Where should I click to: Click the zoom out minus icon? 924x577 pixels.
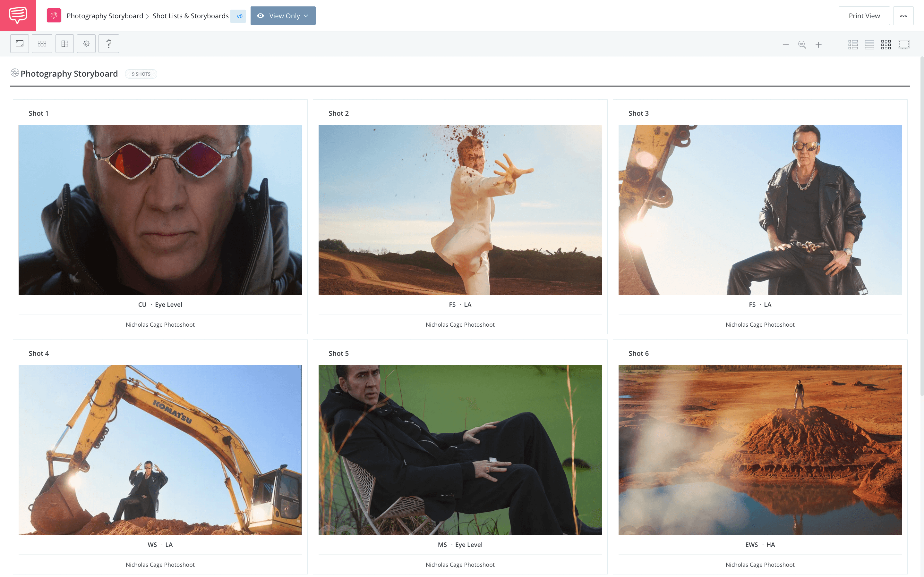coord(786,45)
